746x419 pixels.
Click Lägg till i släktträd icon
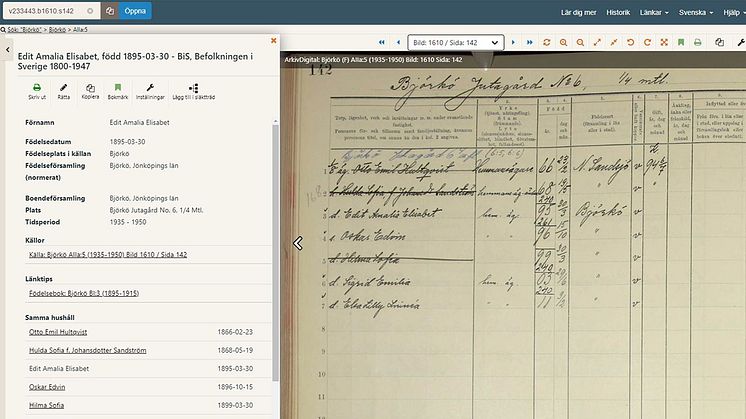pyautogui.click(x=193, y=88)
